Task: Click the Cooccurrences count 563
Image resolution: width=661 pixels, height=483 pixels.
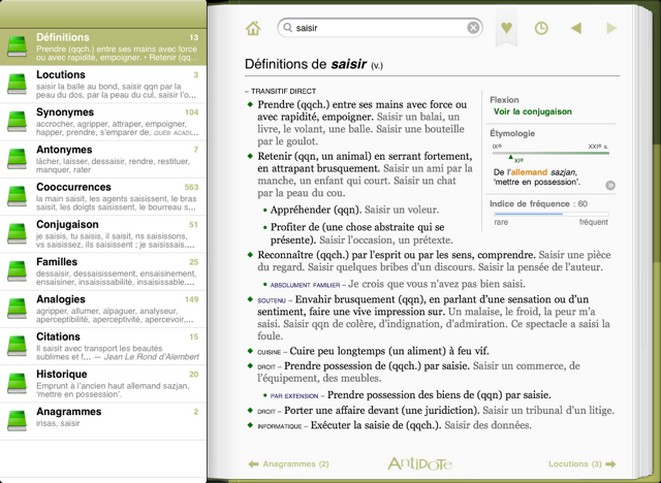Action: tap(191, 187)
